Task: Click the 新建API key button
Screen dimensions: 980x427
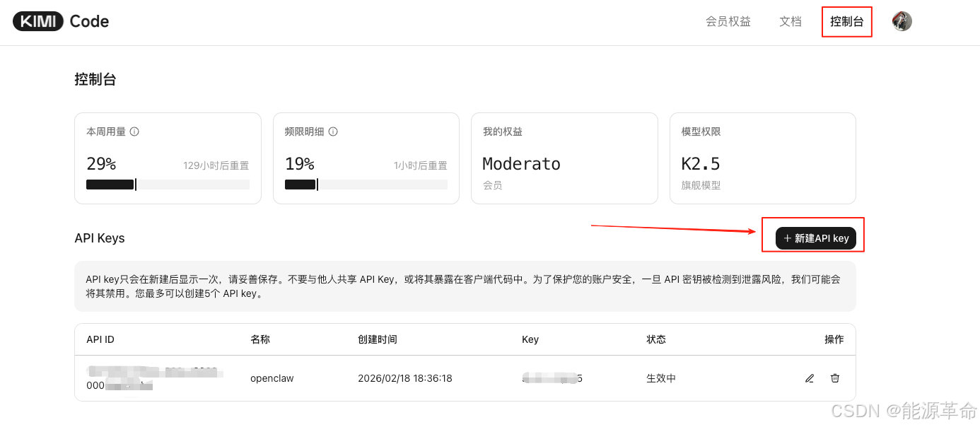Action: click(816, 238)
